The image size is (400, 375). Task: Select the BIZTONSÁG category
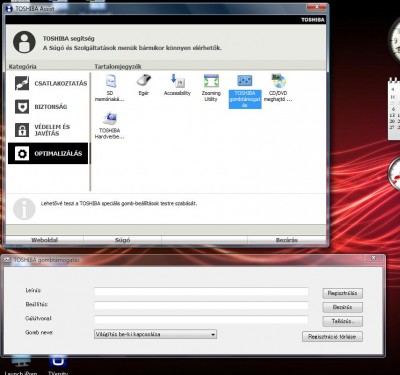tap(48, 107)
